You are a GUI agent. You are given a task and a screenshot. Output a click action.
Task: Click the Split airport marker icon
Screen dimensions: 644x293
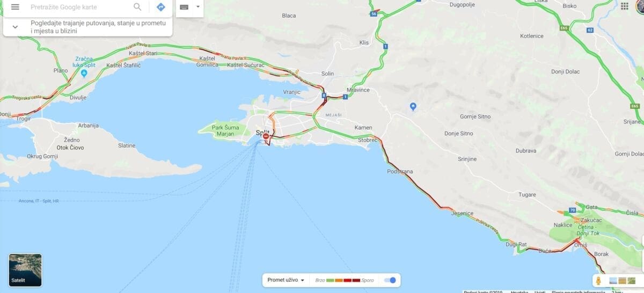[x=84, y=73]
